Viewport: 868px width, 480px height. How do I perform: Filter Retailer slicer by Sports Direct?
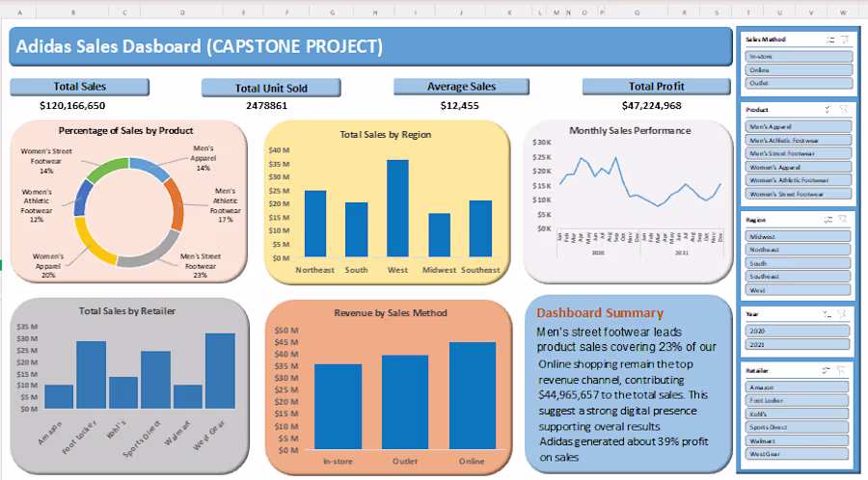(797, 427)
